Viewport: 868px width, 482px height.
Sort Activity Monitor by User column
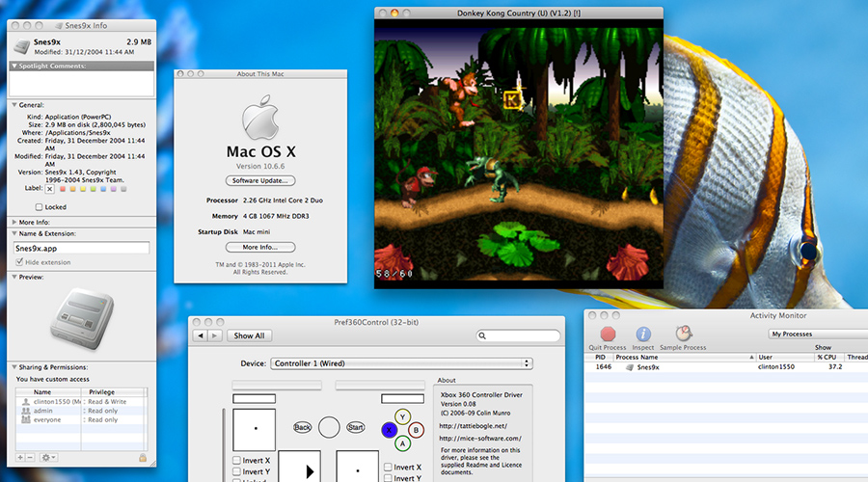[x=785, y=357]
